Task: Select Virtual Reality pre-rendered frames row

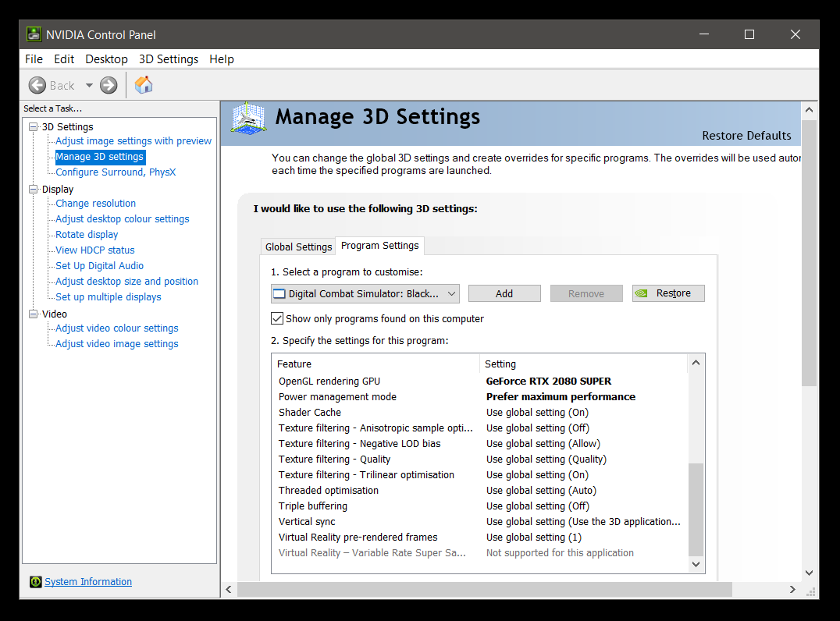Action: point(480,537)
